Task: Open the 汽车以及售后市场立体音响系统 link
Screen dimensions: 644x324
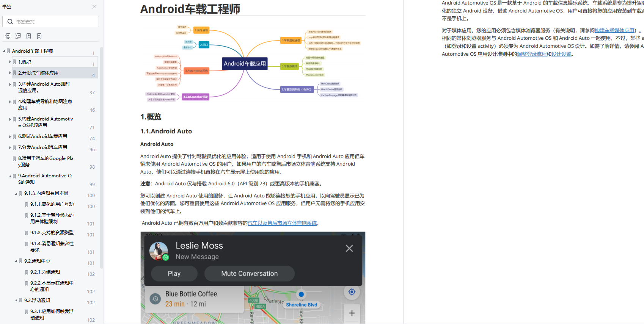Action: coord(282,223)
